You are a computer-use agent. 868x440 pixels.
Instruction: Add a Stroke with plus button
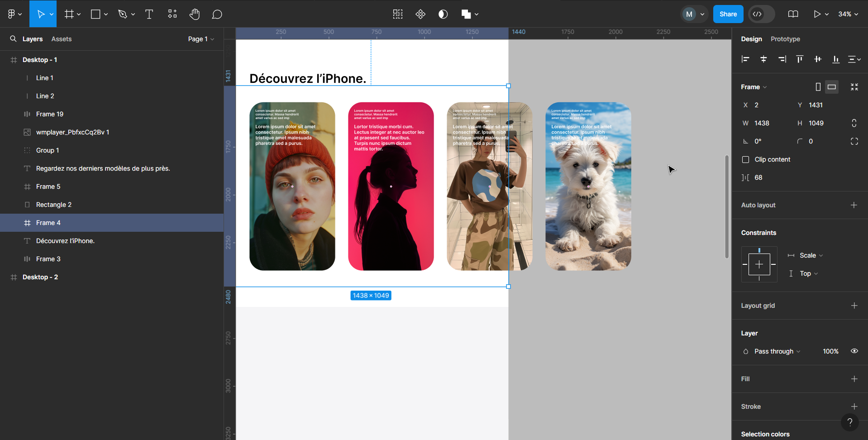(x=854, y=407)
